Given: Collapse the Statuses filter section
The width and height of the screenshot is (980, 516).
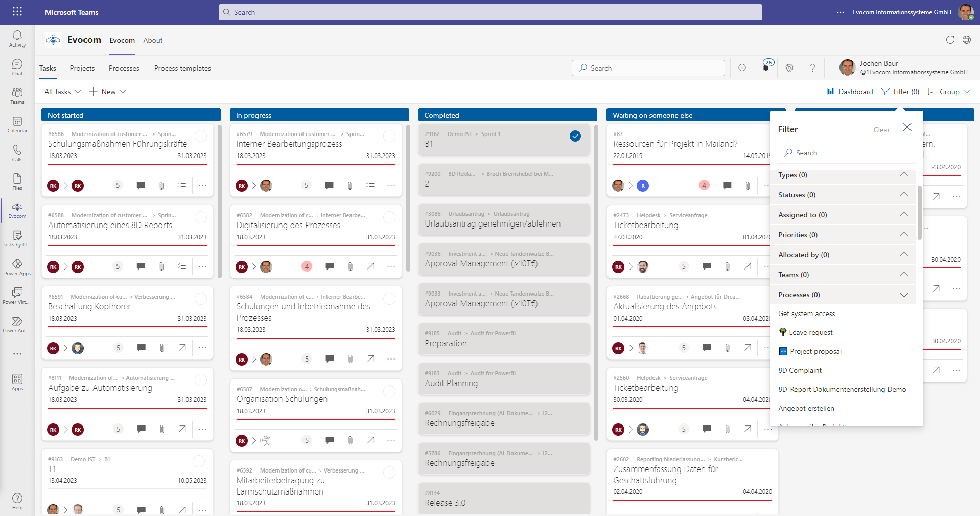Looking at the screenshot, I should 904,195.
